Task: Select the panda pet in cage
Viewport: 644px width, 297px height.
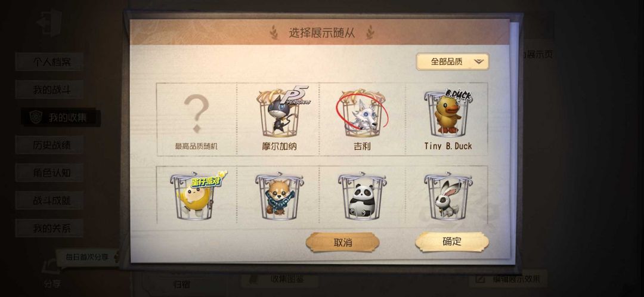Action: pos(362,196)
